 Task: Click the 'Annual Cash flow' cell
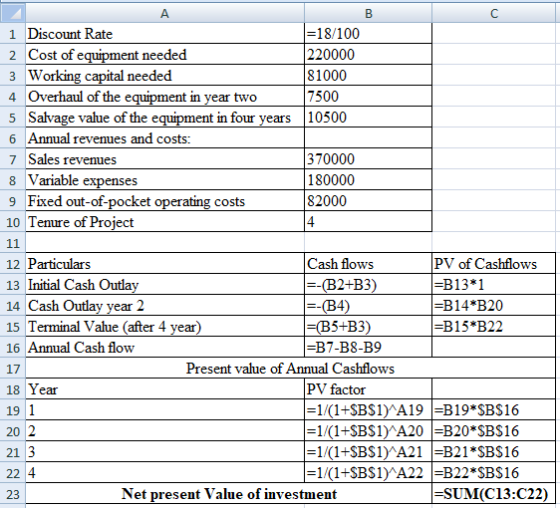tap(165, 347)
